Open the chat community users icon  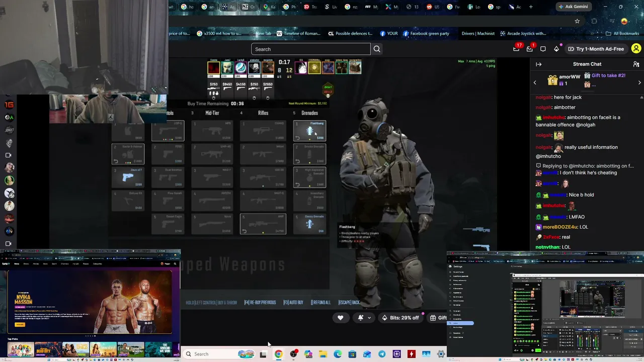click(636, 64)
